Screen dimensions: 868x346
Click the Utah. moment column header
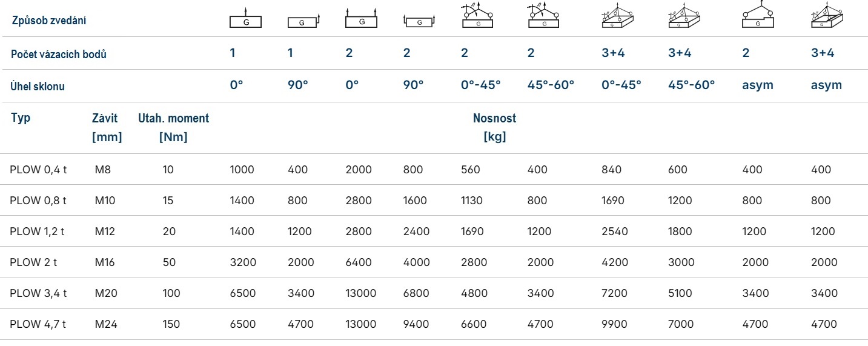click(x=173, y=127)
